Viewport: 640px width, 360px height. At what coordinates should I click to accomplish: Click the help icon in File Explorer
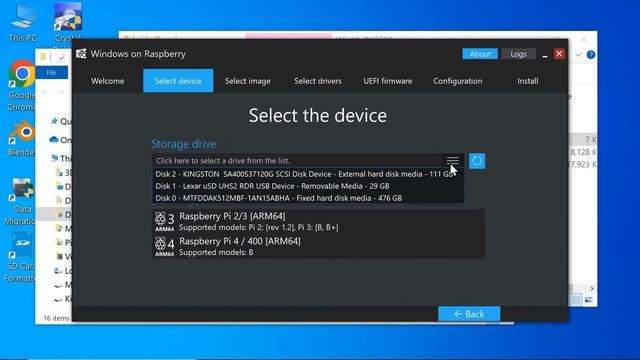591,55
